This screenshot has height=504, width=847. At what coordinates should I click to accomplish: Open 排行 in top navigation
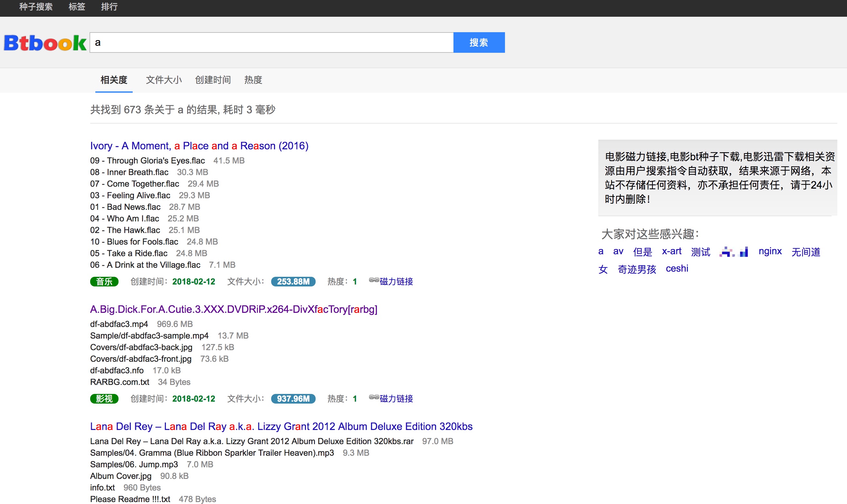pos(109,7)
